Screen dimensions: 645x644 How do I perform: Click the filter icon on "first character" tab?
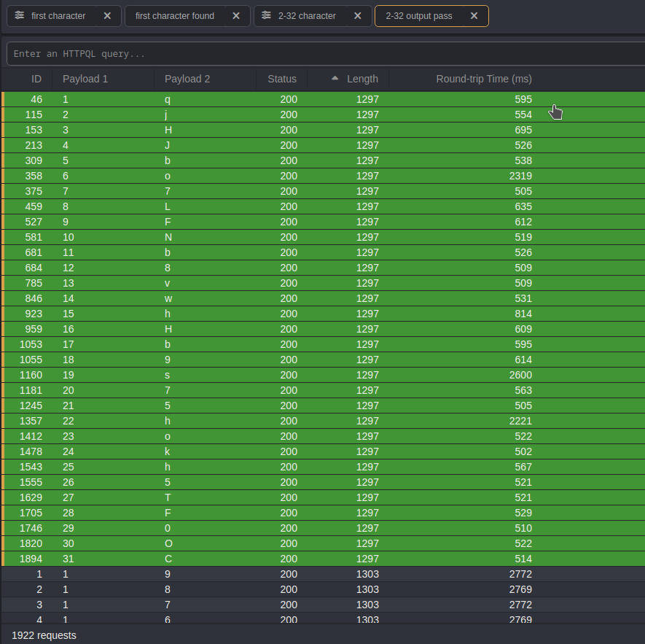[20, 15]
